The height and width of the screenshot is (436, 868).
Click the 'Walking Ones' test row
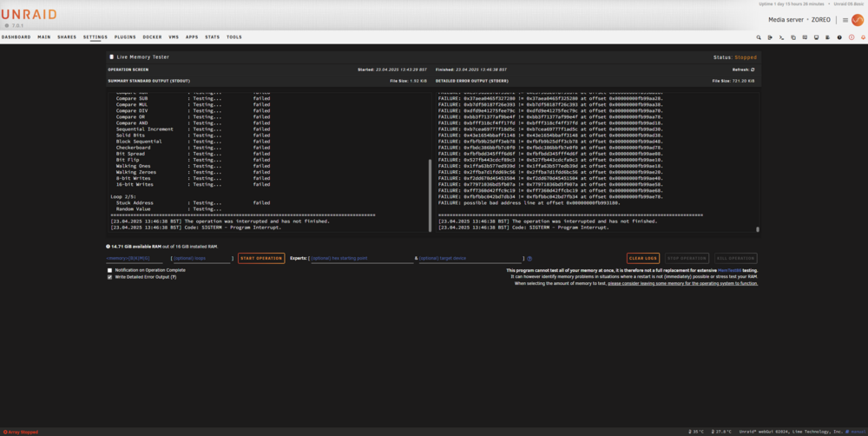[194, 166]
